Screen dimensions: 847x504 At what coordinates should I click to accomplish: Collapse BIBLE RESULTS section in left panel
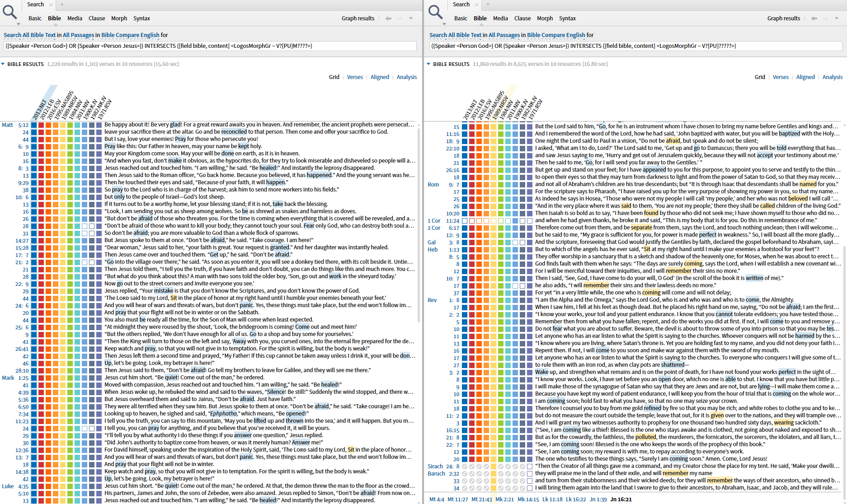(x=3, y=64)
